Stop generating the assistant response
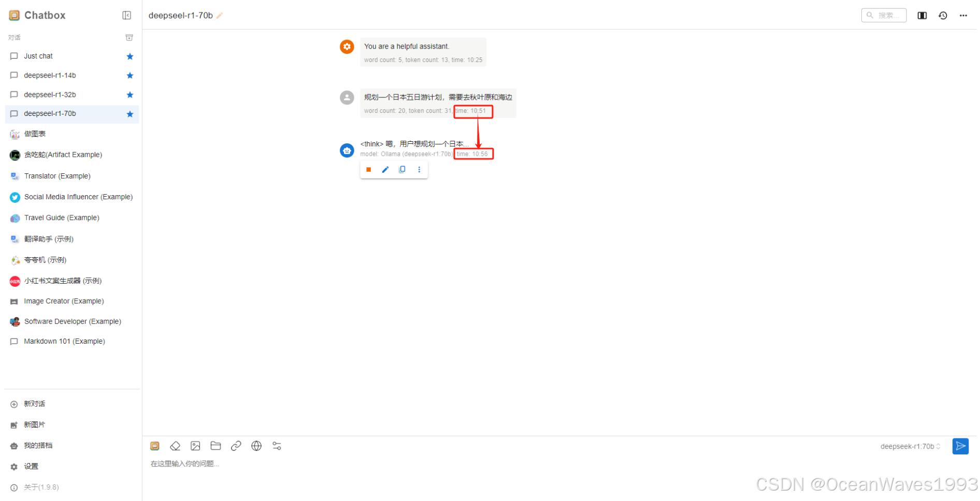980x501 pixels. click(x=369, y=170)
